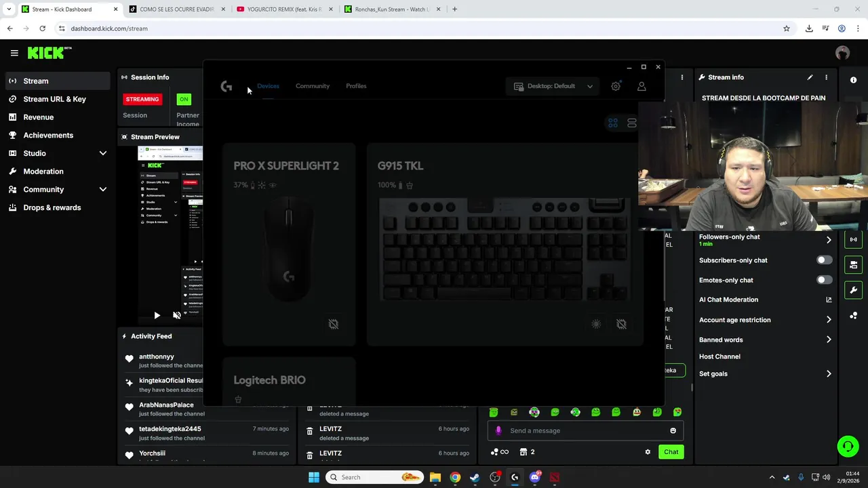
Task: Open Discord from the taskbar
Action: [x=535, y=477]
